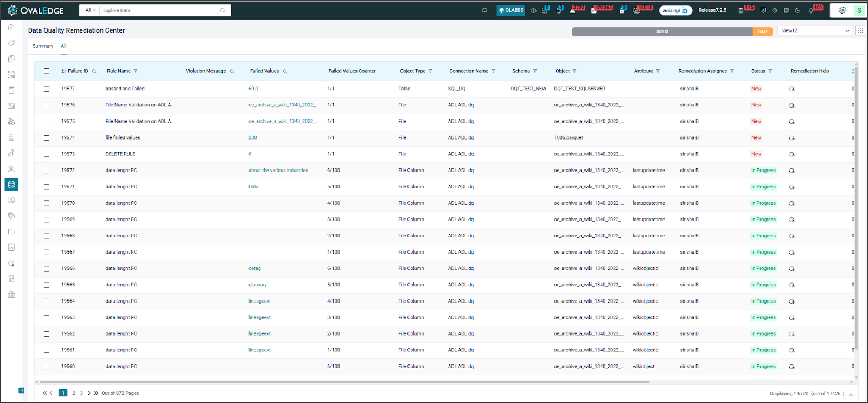This screenshot has width=868, height=403.
Task: Tick the checkbox for failure 19572
Action: (47, 171)
